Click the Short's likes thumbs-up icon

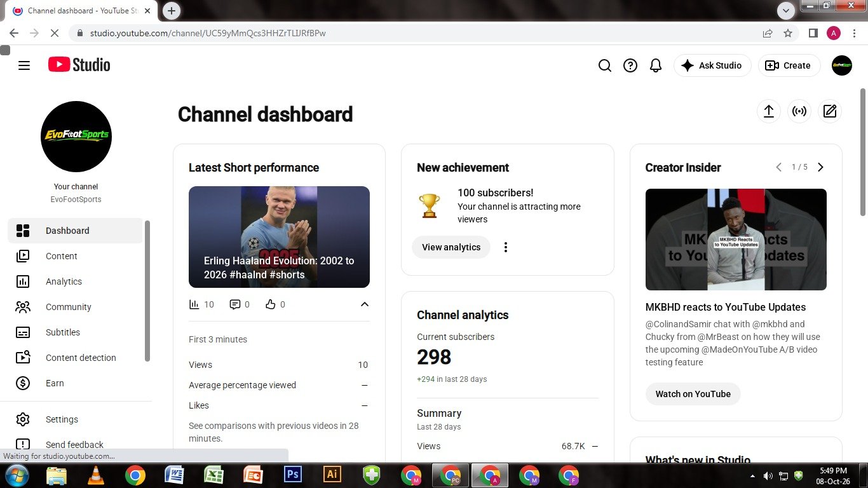pos(271,304)
